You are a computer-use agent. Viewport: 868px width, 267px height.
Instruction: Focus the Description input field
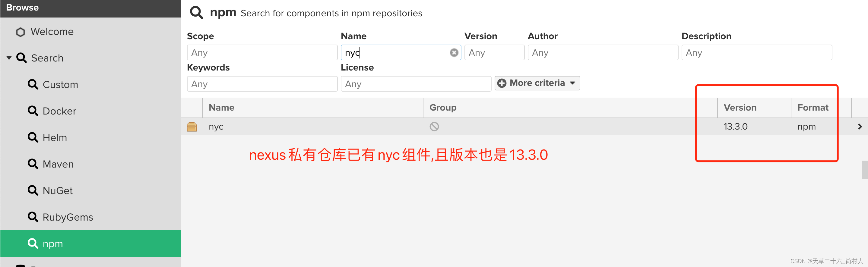coord(757,52)
